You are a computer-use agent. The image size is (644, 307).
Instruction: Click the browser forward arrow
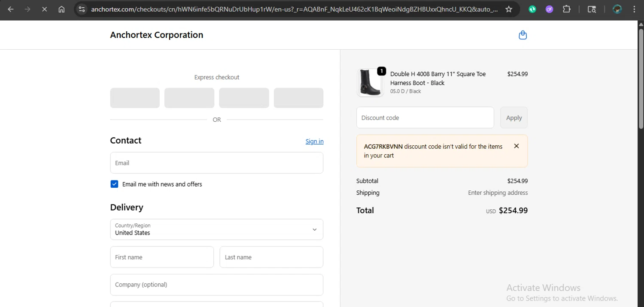(27, 9)
